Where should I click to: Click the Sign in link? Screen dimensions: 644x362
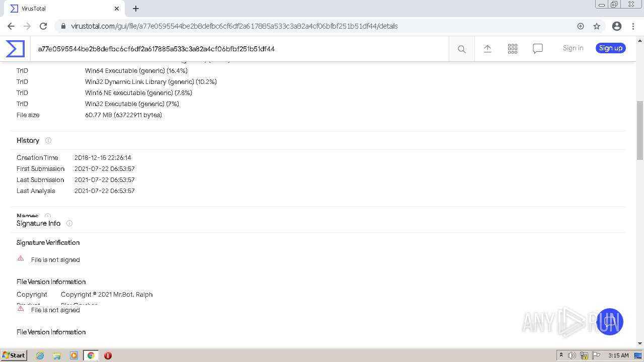point(573,48)
